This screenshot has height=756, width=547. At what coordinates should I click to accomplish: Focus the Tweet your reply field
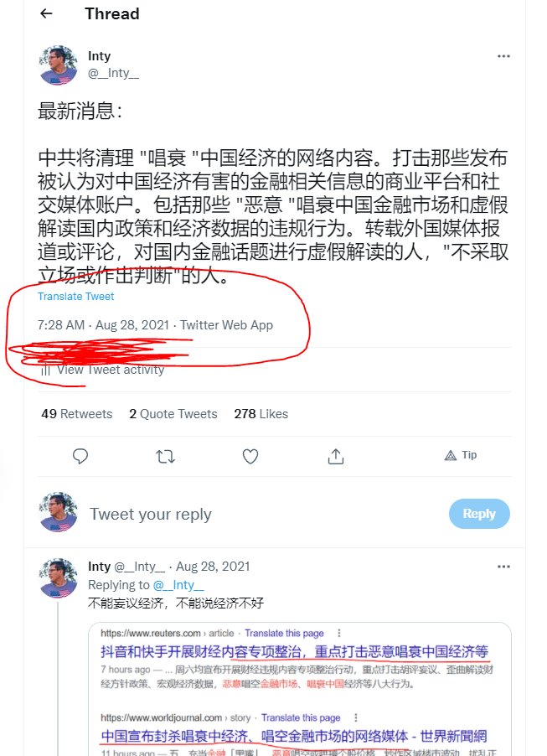click(264, 515)
